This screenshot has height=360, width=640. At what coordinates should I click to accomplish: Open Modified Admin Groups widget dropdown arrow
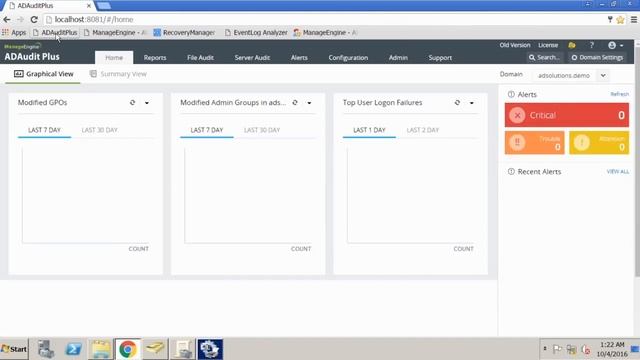[x=309, y=103]
